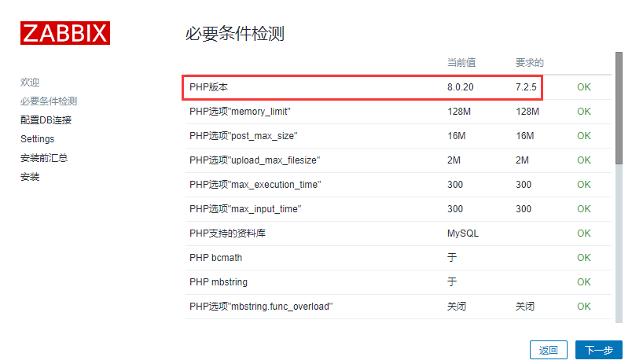This screenshot has height=364, width=632.
Task: Click the 返回 button
Action: 548,351
